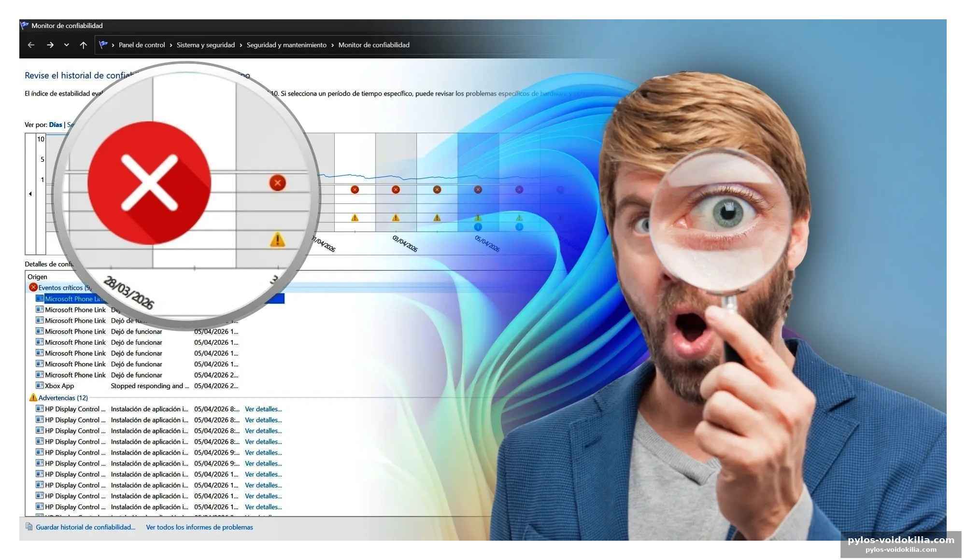Click the Xbox App row icon

[x=40, y=385]
